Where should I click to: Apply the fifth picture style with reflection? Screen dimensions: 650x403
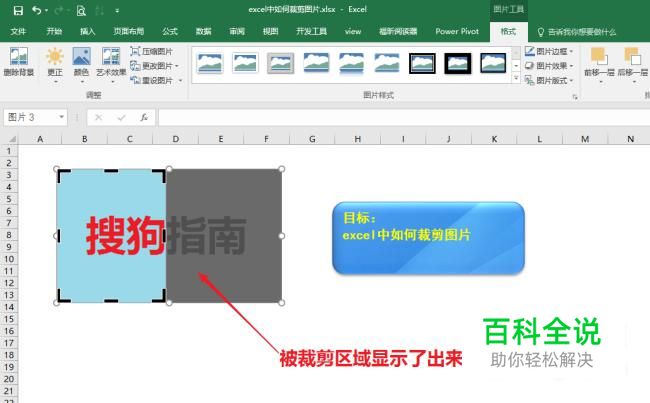352,63
